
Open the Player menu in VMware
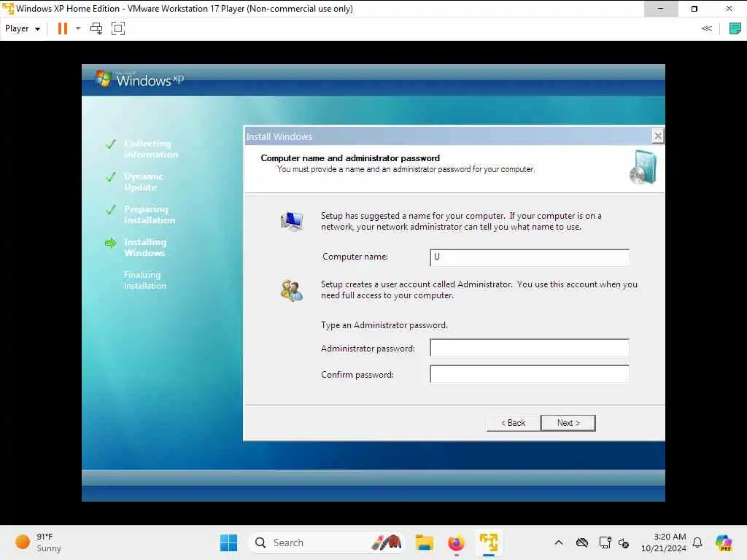click(x=23, y=28)
